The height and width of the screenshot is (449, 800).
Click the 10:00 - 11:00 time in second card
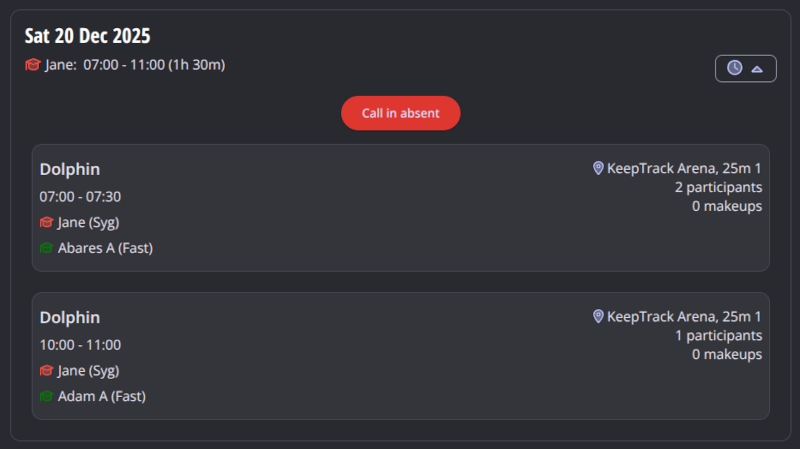click(x=80, y=345)
